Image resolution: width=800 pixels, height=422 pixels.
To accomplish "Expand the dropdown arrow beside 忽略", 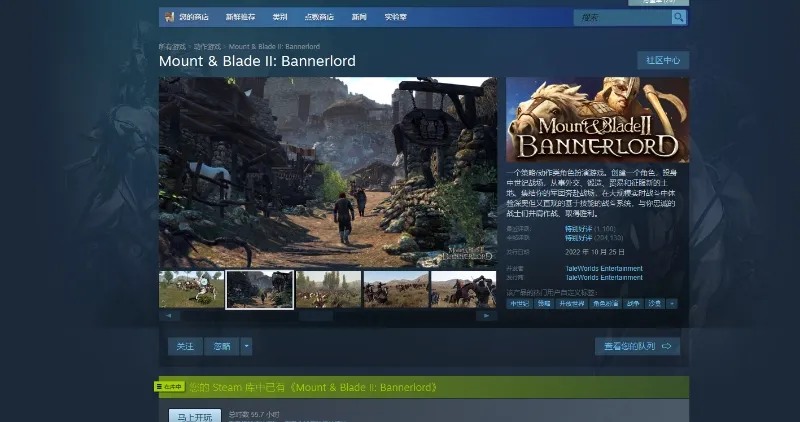I will (x=246, y=346).
